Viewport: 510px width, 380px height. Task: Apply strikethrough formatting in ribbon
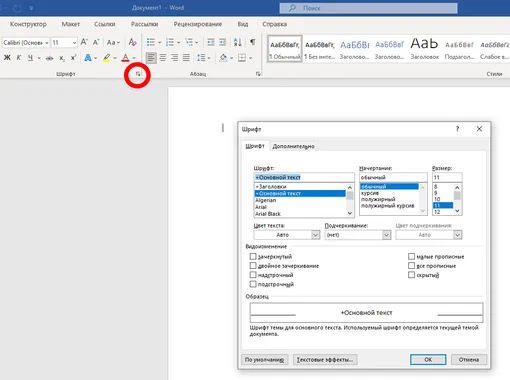pos(49,58)
